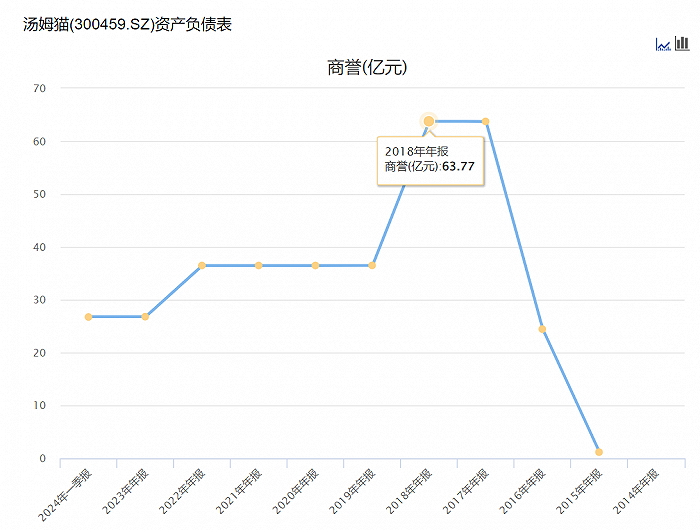Screen dimensions: 700x530
Task: Click the 2016年年报 x-axis label
Action: pos(522,491)
